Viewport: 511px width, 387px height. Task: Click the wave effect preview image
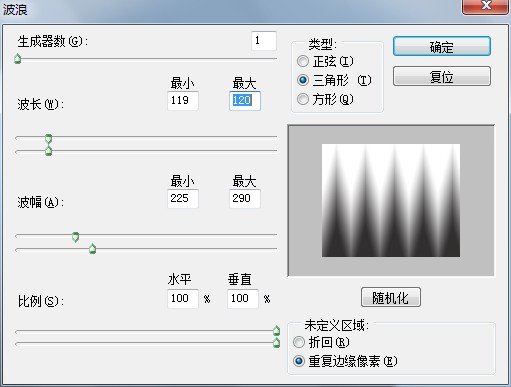pos(391,200)
